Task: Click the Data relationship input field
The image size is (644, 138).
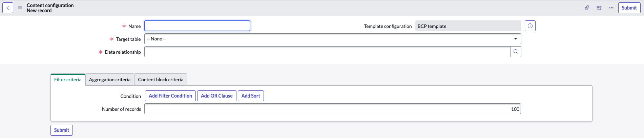Action: 328,52
